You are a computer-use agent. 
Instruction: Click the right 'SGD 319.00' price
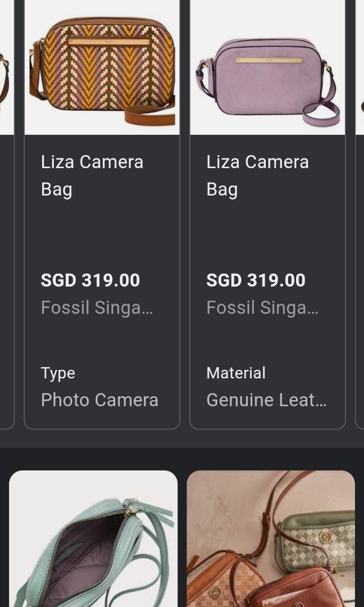(255, 280)
